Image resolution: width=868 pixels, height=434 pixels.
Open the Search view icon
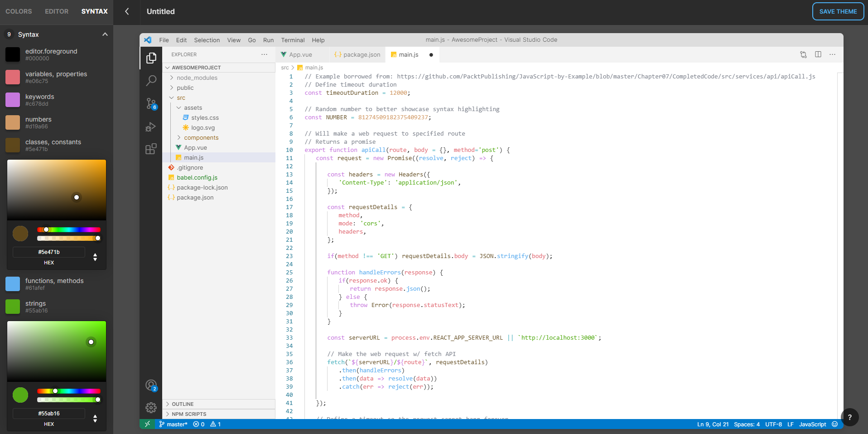pos(151,81)
